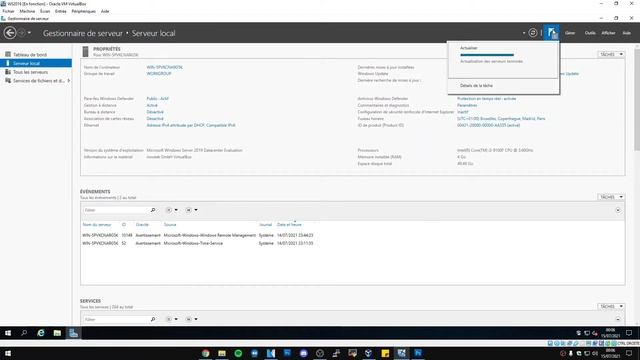The image size is (640, 360).
Task: Sort events by the Gravité column header
Action: point(142,224)
